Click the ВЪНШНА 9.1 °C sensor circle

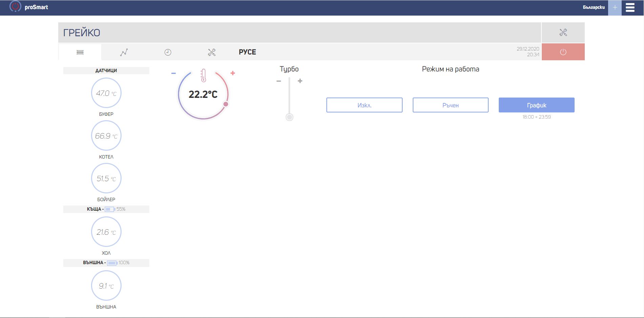coord(106,286)
